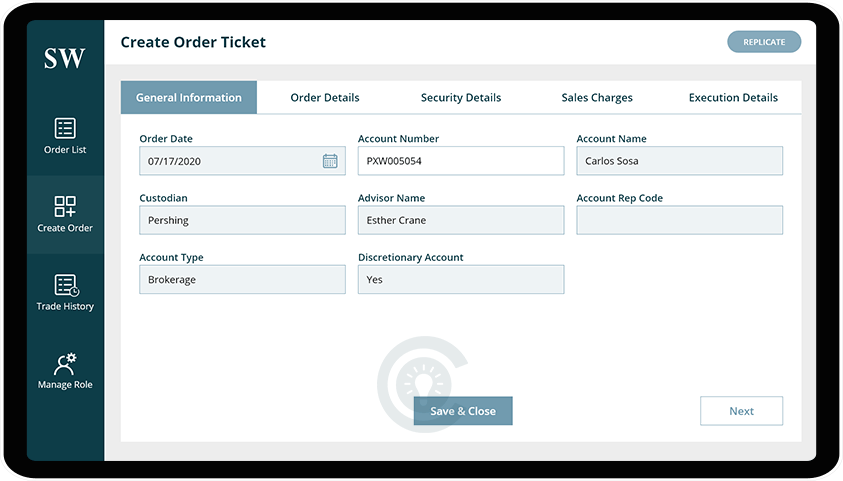The height and width of the screenshot is (481, 843).
Task: Click the Trade History sidebar label
Action: pyautogui.click(x=65, y=306)
